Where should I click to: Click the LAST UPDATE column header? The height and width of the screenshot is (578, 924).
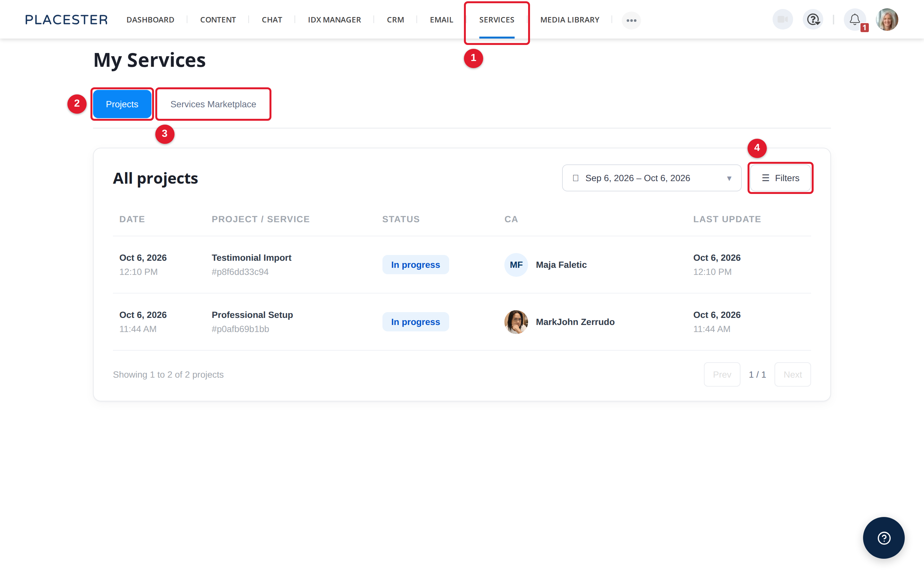[727, 219]
